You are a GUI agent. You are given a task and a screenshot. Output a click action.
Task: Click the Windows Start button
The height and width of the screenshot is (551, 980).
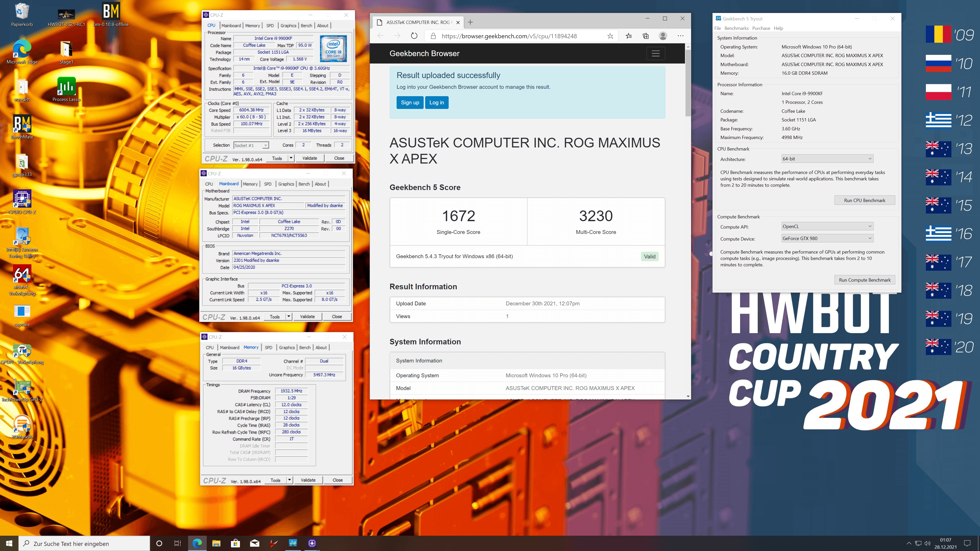tap(9, 543)
